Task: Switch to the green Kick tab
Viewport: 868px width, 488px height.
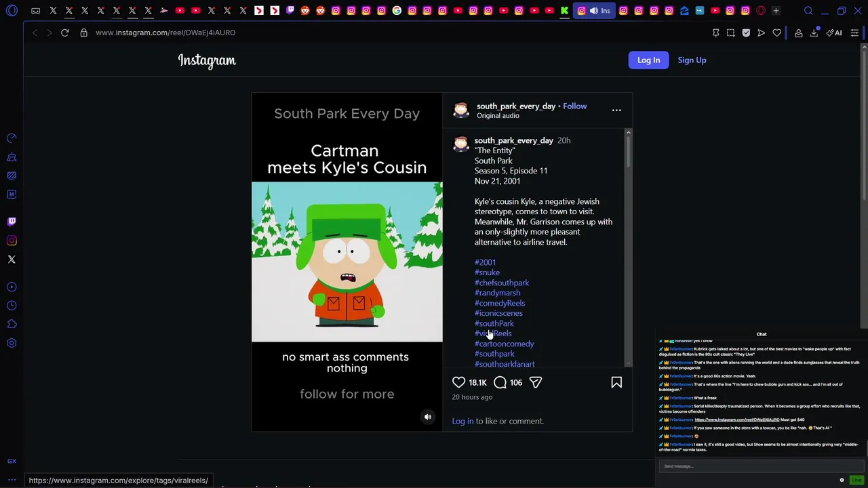Action: point(564,11)
